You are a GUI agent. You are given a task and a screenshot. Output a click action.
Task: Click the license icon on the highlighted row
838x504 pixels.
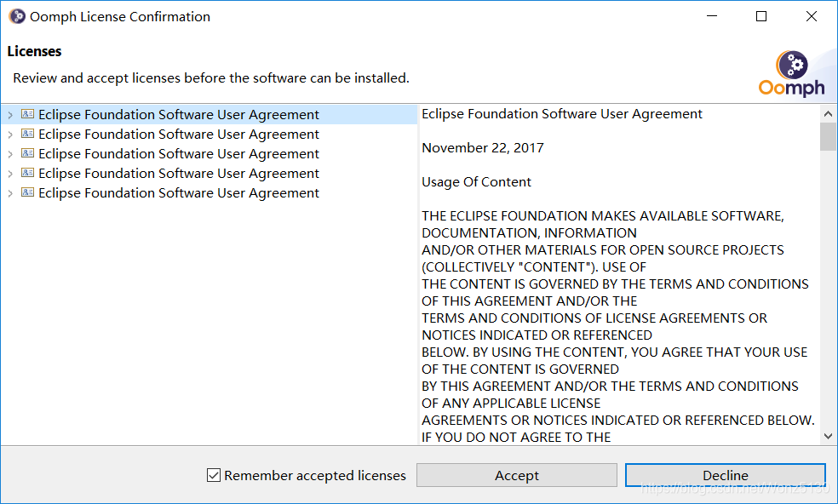click(x=27, y=114)
